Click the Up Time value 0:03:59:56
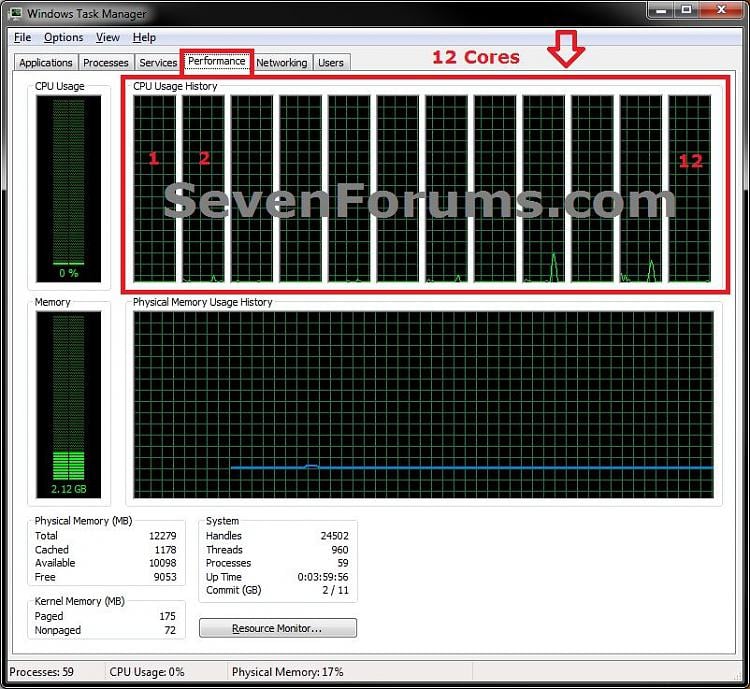The width and height of the screenshot is (750, 689). click(323, 577)
